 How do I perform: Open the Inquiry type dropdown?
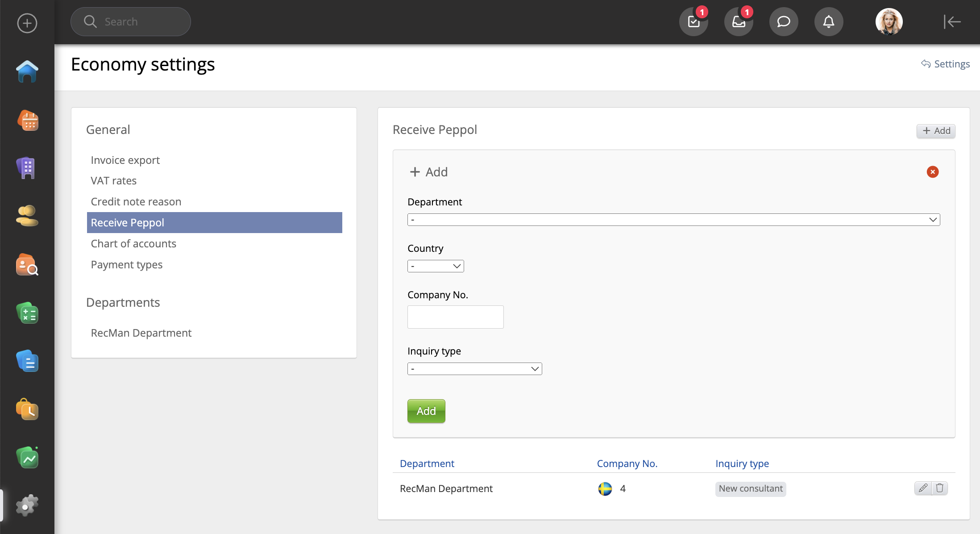click(x=474, y=369)
